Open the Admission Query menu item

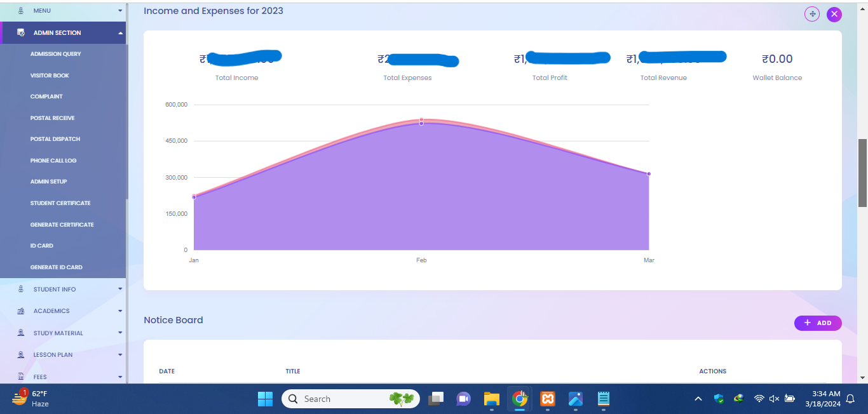point(55,54)
